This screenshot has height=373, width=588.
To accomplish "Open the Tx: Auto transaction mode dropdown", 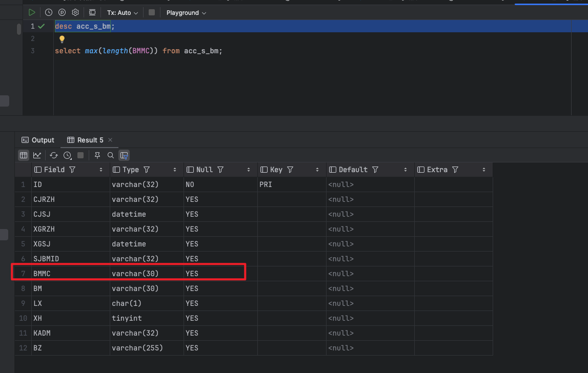I will (123, 12).
